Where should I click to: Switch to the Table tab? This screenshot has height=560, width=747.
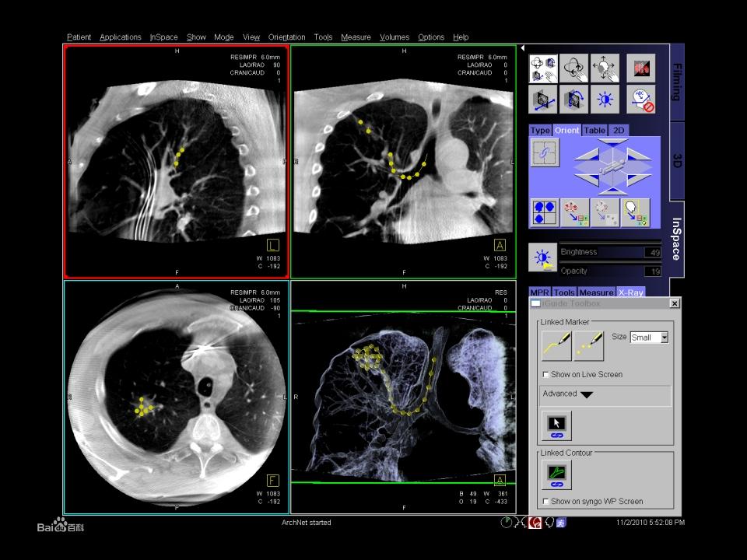tap(594, 131)
